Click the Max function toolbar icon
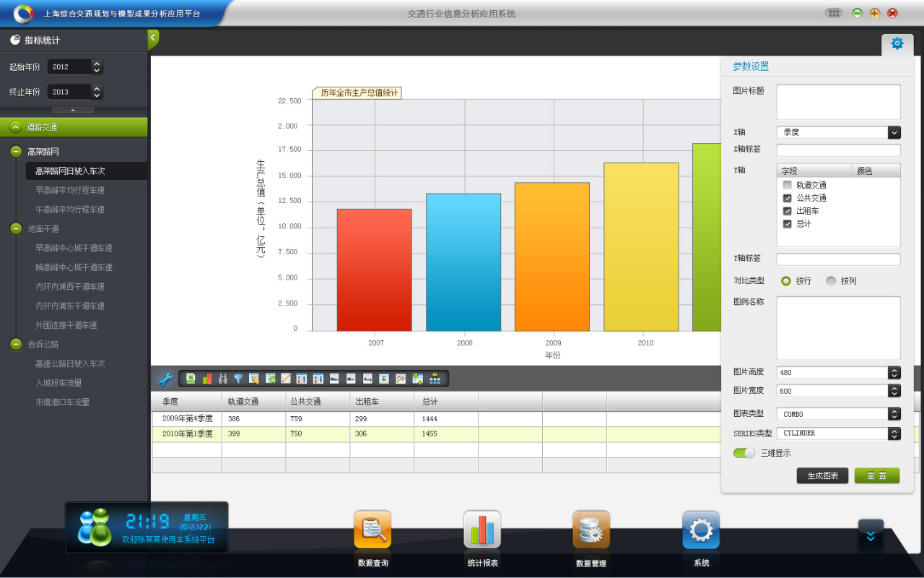The width and height of the screenshot is (924, 578). (x=334, y=379)
